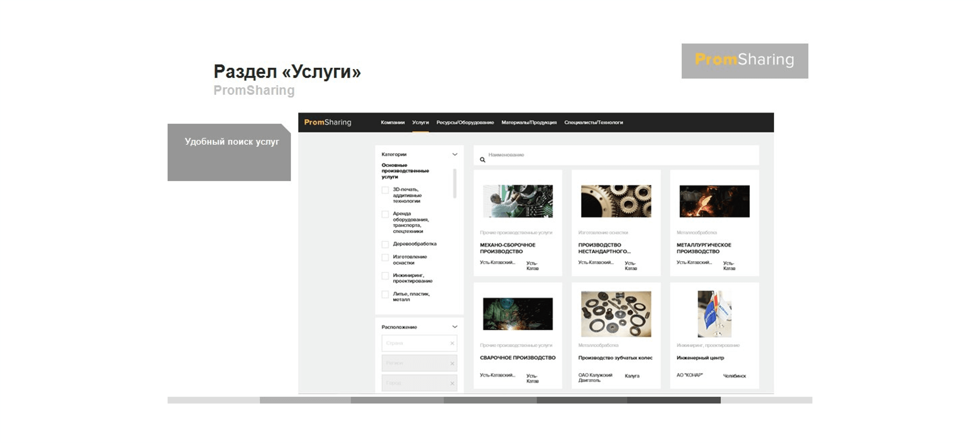Screen dimensions: 980x443
Task: Click the categories list scrollbar
Action: tap(455, 183)
